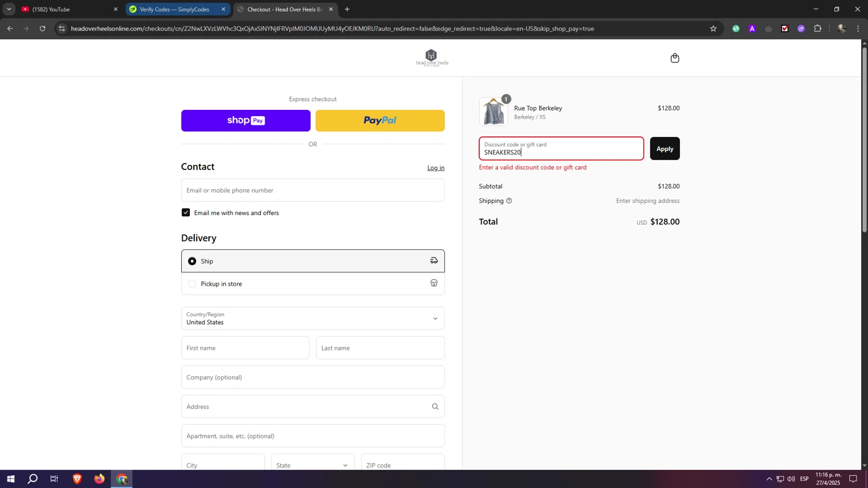Click the discount code input field
The image size is (868, 488).
coord(561,149)
